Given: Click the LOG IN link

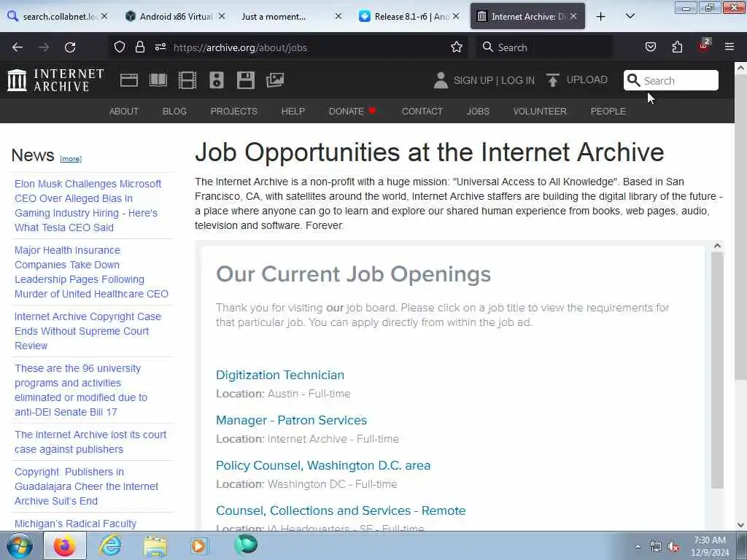Looking at the screenshot, I should (518, 80).
